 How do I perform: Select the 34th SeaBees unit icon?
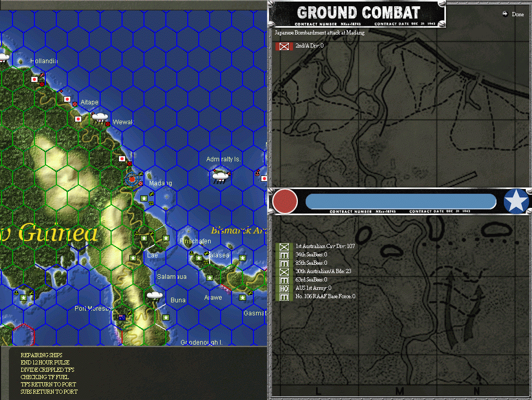point(284,255)
